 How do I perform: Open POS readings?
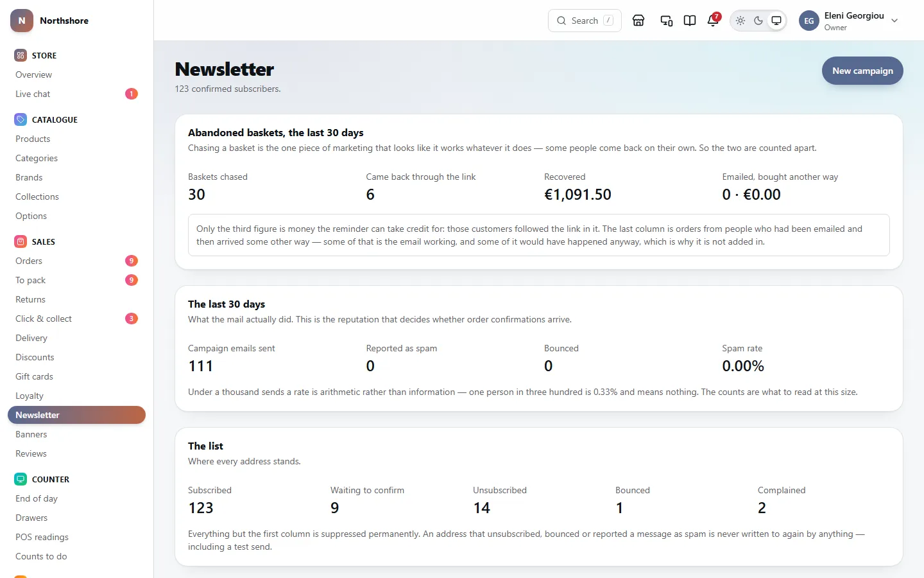click(x=77, y=537)
